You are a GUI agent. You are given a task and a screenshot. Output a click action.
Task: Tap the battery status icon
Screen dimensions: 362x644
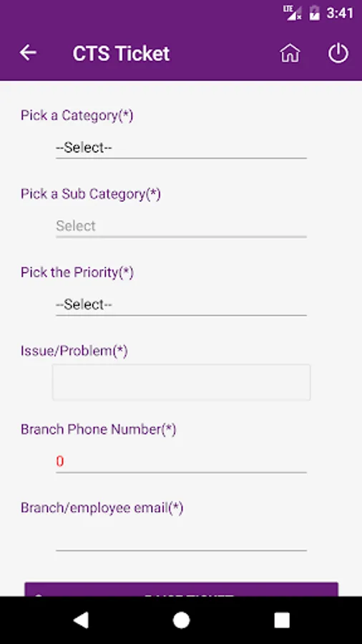(x=314, y=13)
